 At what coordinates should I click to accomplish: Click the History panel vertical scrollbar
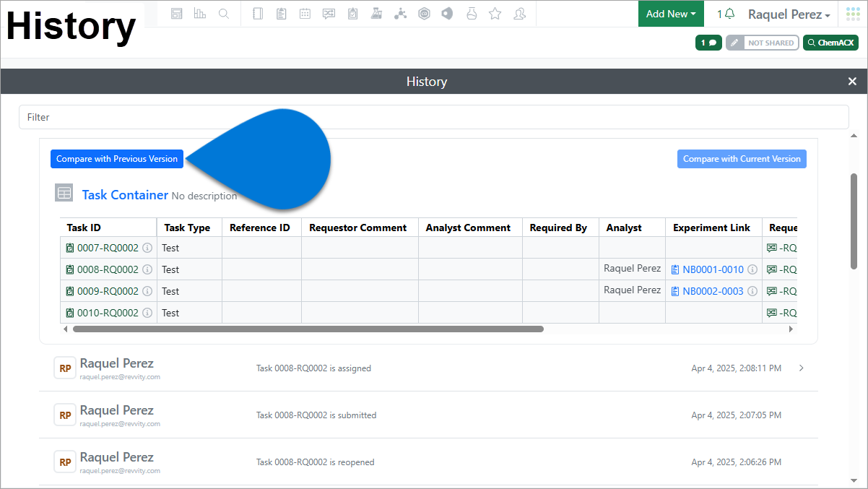coord(854,221)
